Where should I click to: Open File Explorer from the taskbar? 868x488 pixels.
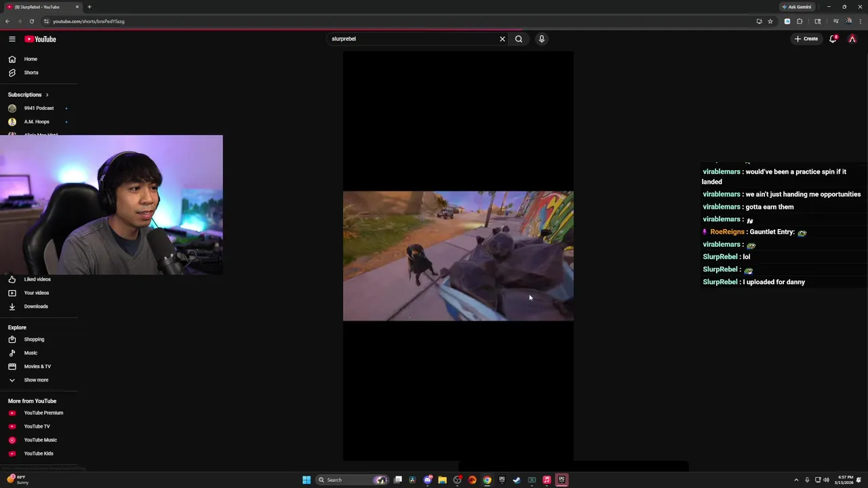(442, 480)
